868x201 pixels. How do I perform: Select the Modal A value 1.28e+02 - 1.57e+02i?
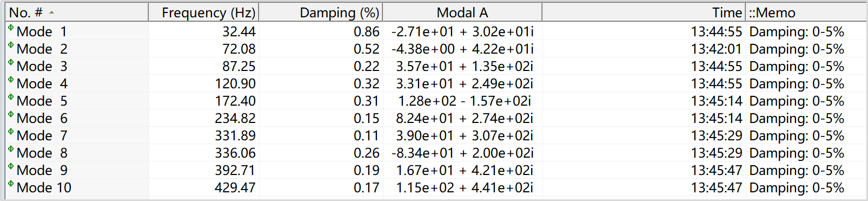coord(465,101)
